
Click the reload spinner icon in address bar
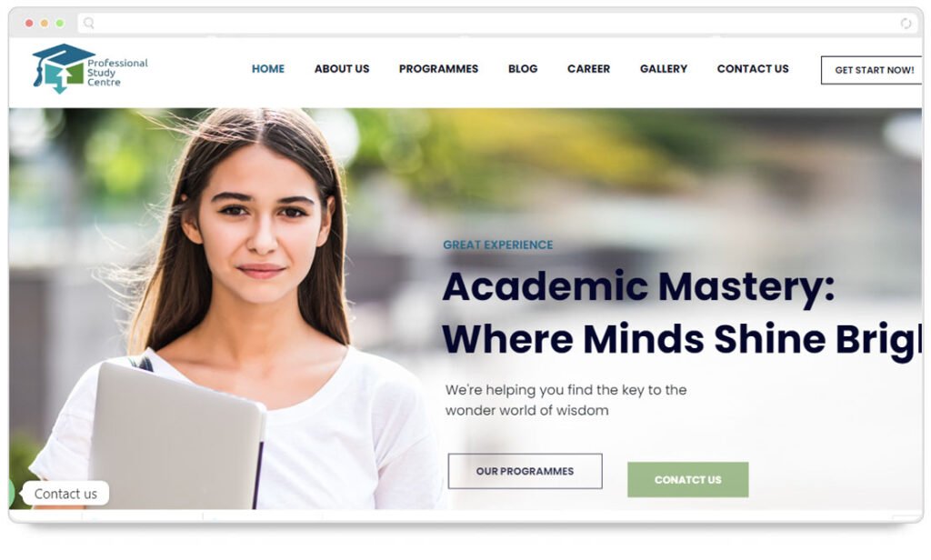(906, 23)
